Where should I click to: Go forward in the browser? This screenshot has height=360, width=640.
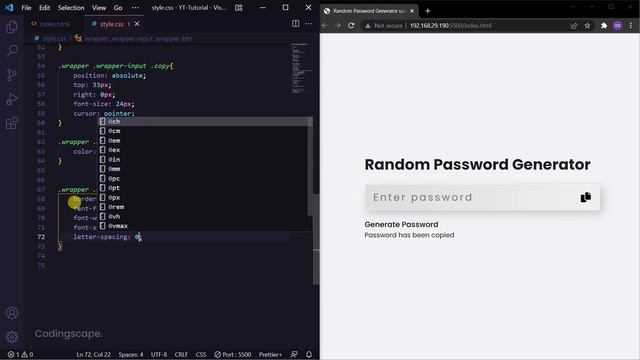tap(338, 25)
